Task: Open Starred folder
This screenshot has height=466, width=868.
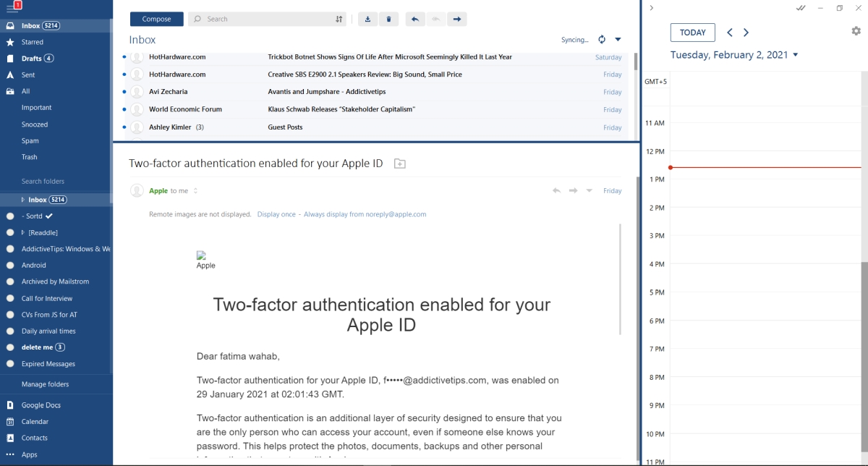Action: coord(33,42)
